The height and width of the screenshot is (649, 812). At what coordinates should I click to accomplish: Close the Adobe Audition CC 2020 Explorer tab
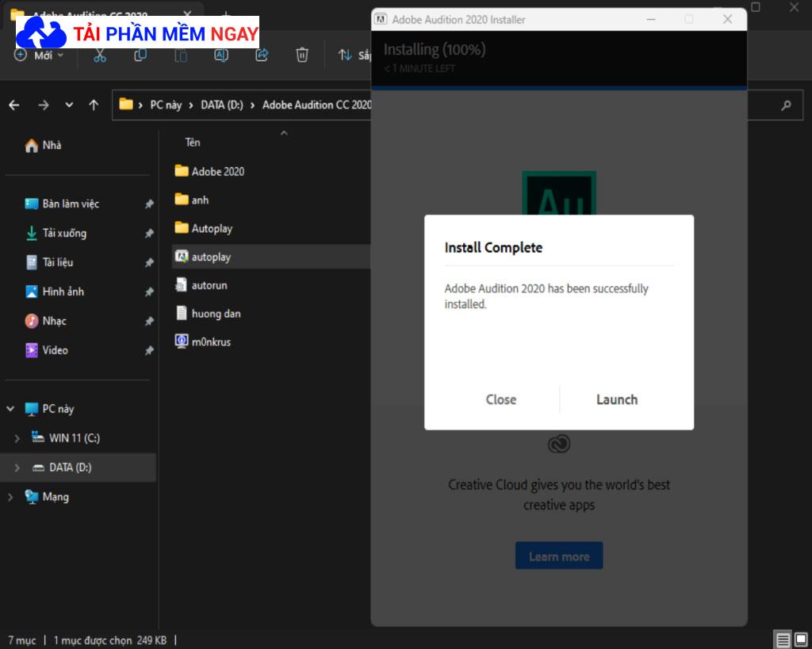(187, 13)
